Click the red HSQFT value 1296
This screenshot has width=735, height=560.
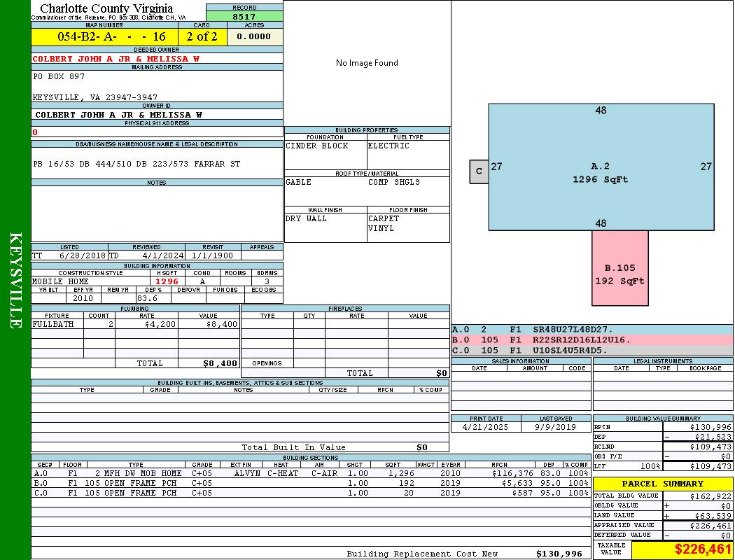[167, 281]
